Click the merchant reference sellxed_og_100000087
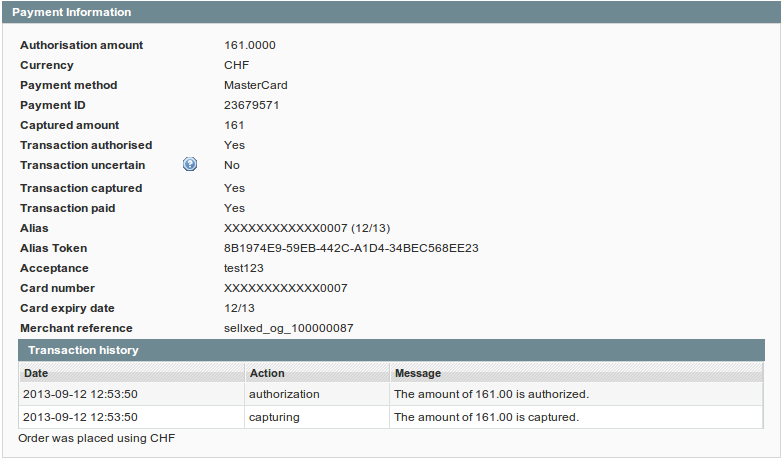 [288, 328]
